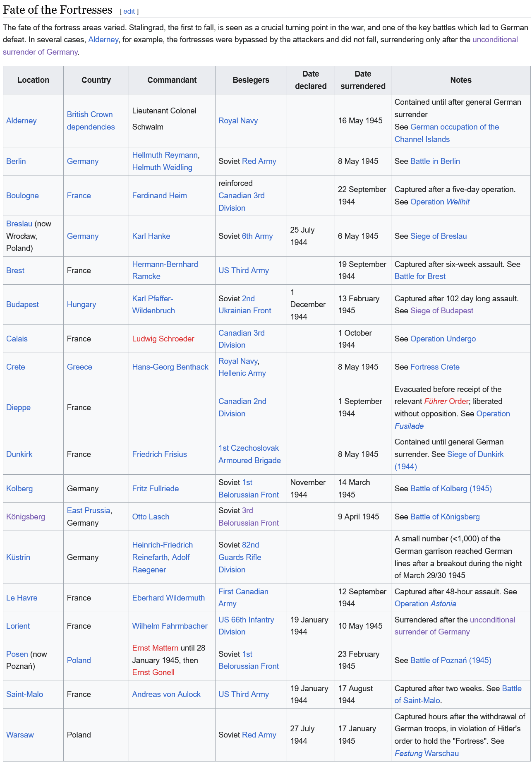Open the Brest link in the Location column
The image size is (532, 764).
point(15,271)
